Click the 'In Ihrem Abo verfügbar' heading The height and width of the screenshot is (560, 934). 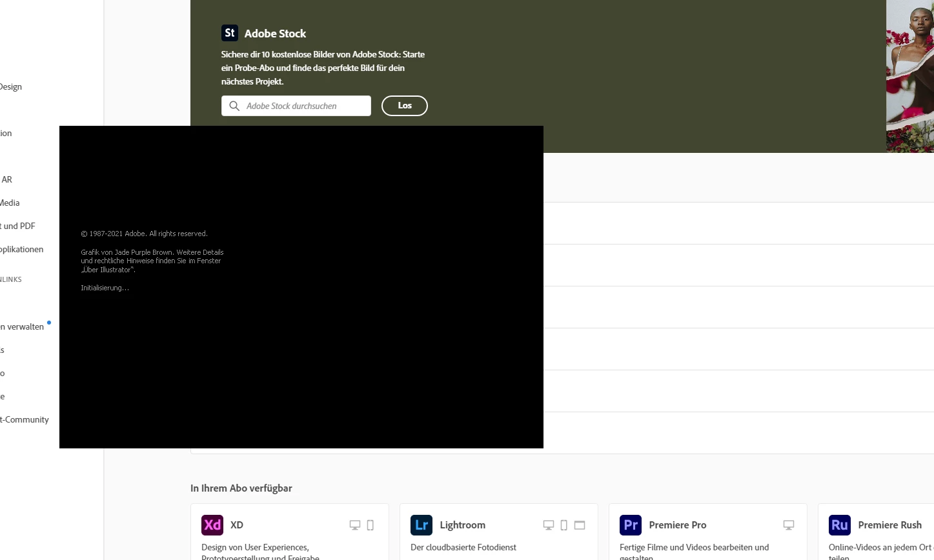pos(241,488)
